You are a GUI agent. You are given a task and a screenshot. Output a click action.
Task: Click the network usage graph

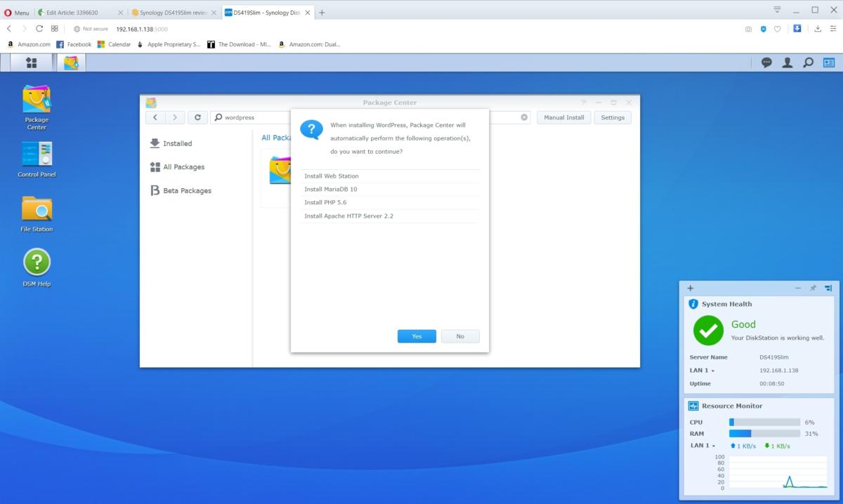(778, 472)
